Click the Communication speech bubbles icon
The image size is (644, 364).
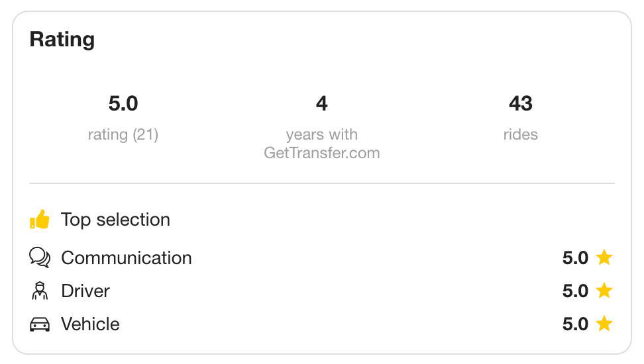(40, 257)
